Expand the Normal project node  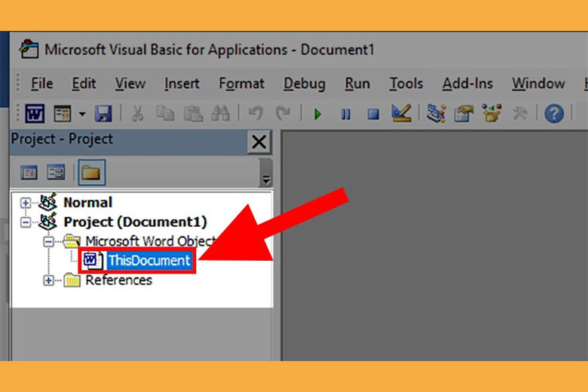tap(26, 203)
